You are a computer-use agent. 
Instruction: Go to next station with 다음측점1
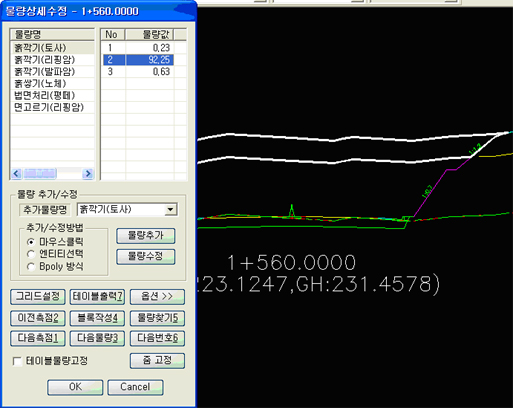pos(38,338)
